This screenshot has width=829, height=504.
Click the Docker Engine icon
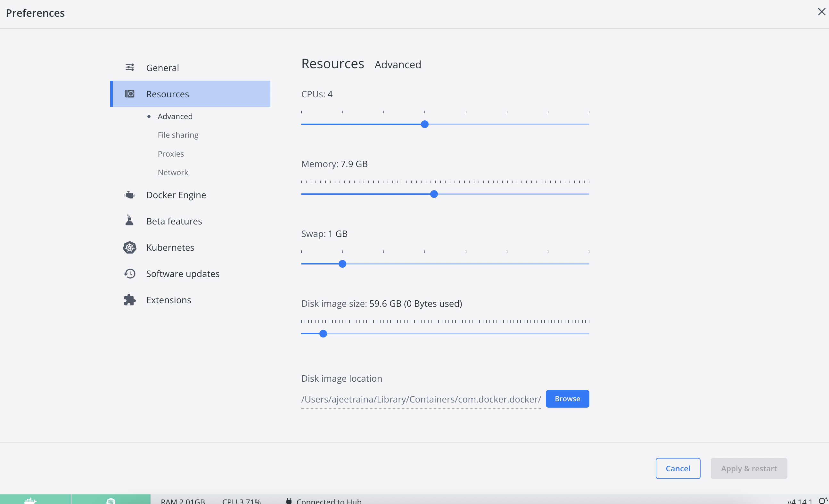coord(129,195)
